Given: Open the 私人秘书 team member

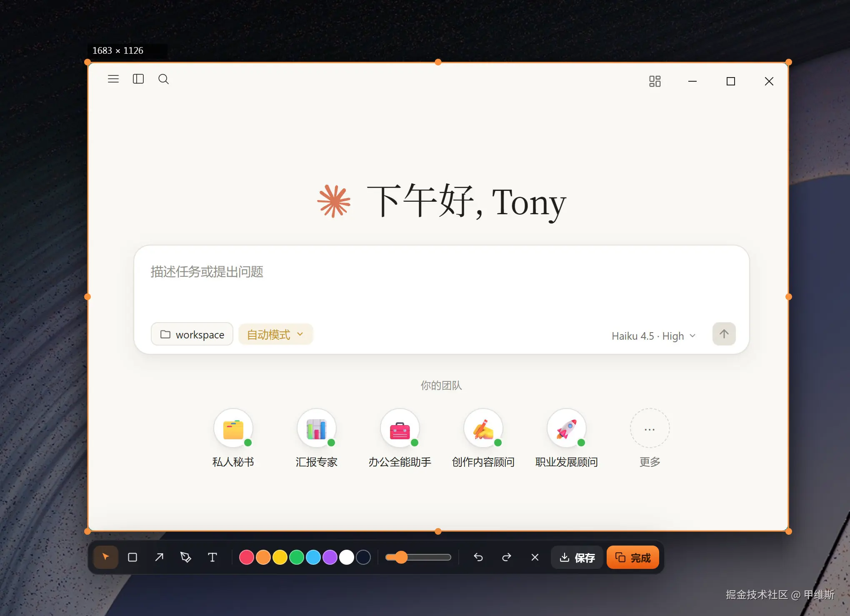Looking at the screenshot, I should pyautogui.click(x=233, y=438).
